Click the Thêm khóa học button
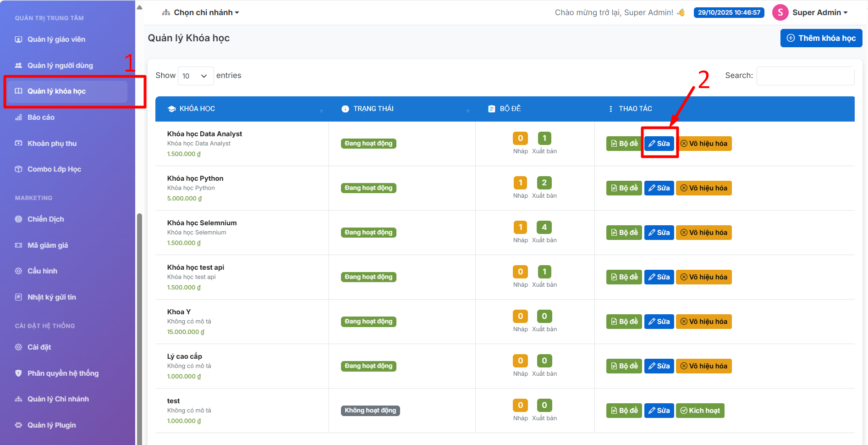This screenshot has height=445, width=868. (x=821, y=38)
